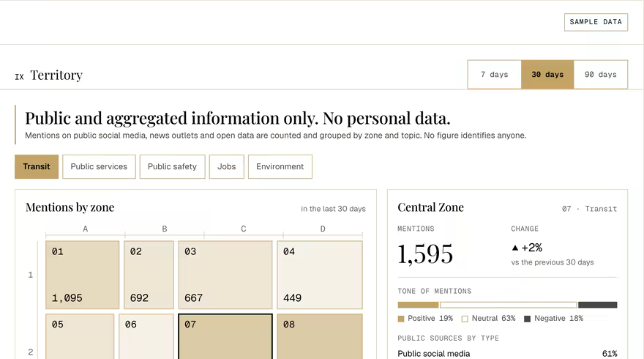Click the CHANGE label
The width and height of the screenshot is (644, 359).
(x=525, y=229)
